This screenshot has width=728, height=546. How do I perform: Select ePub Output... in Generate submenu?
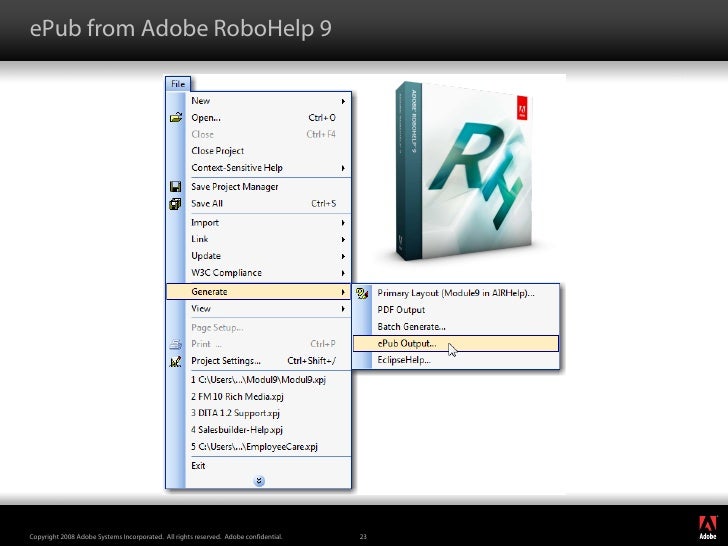[456, 344]
